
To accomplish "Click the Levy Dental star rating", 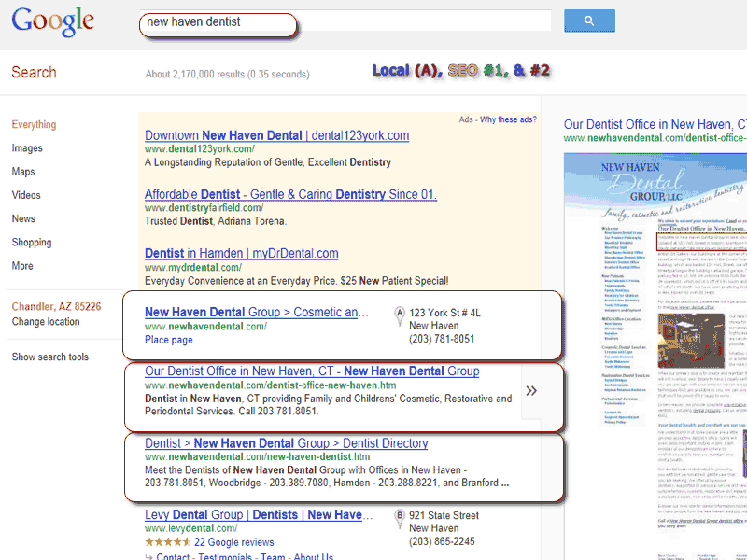I will click(168, 542).
